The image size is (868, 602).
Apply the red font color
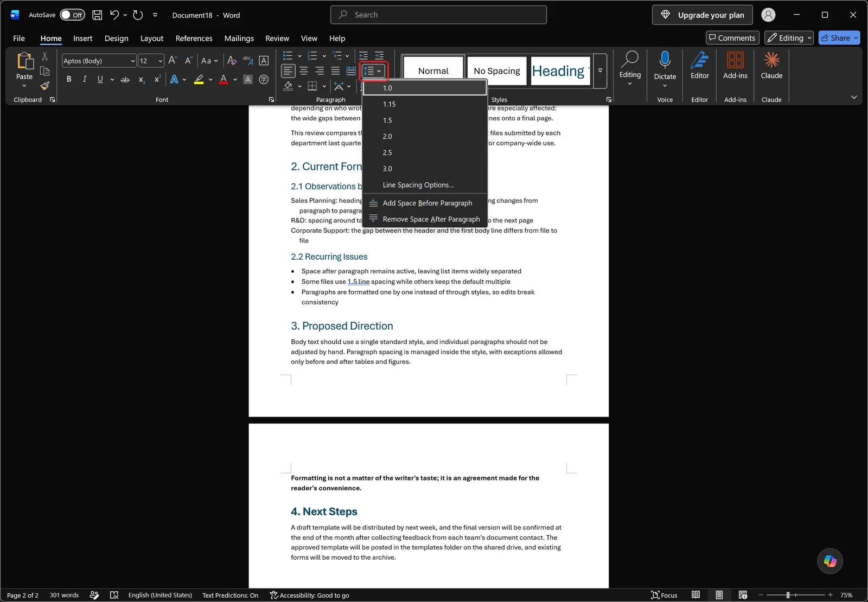[x=224, y=80]
